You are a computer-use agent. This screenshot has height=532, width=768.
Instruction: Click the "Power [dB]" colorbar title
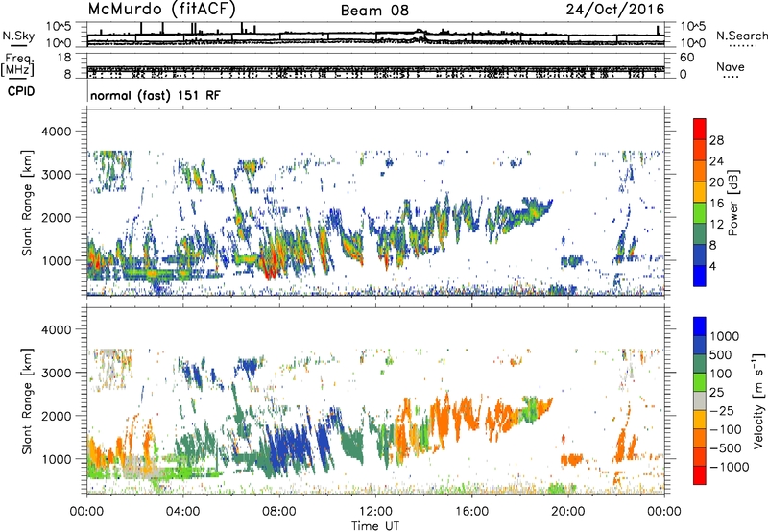[x=733, y=203]
